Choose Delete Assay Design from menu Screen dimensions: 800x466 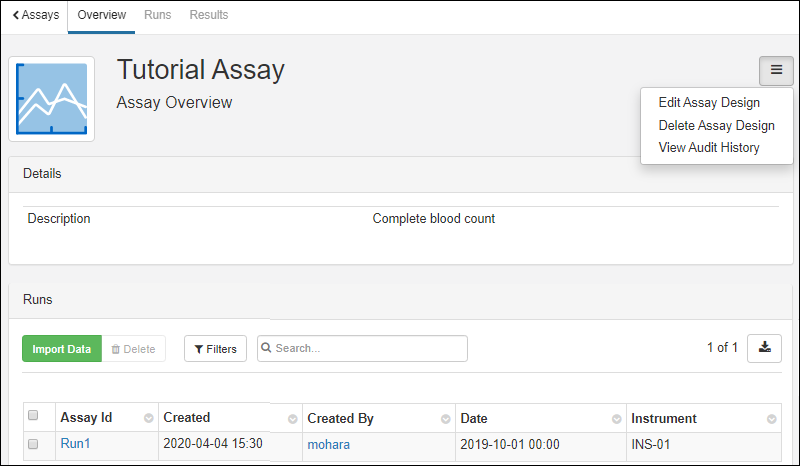(x=716, y=125)
